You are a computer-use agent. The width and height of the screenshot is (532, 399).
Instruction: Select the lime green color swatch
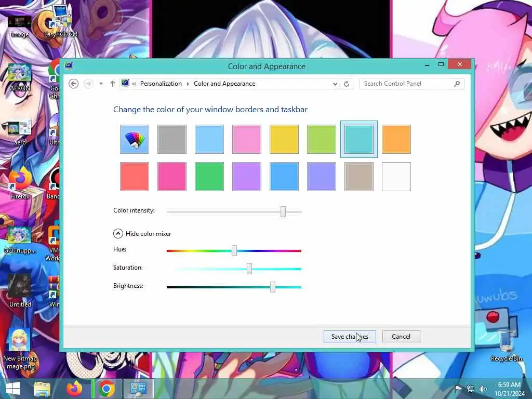pyautogui.click(x=321, y=139)
